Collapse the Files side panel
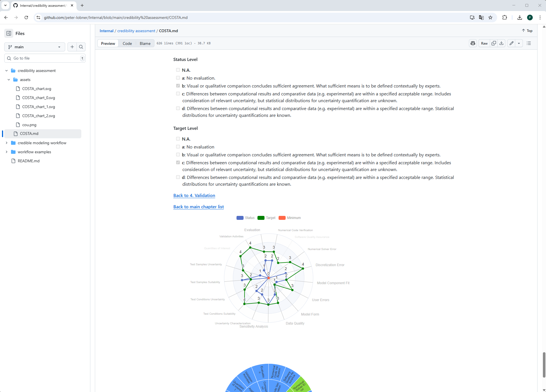Screen dimensions: 546x392 (9, 33)
